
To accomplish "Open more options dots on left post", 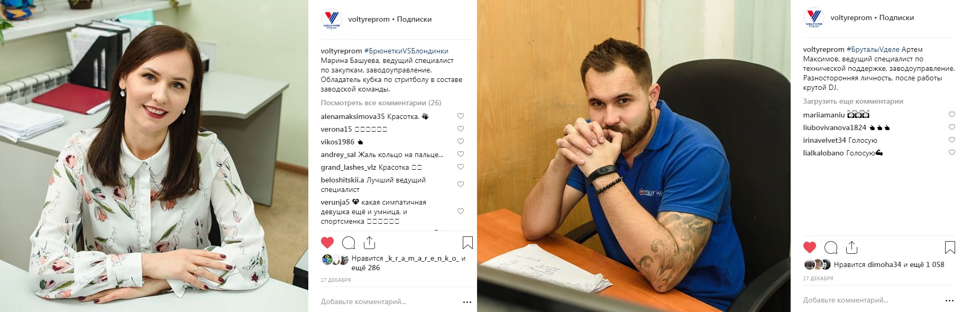I will tap(467, 302).
